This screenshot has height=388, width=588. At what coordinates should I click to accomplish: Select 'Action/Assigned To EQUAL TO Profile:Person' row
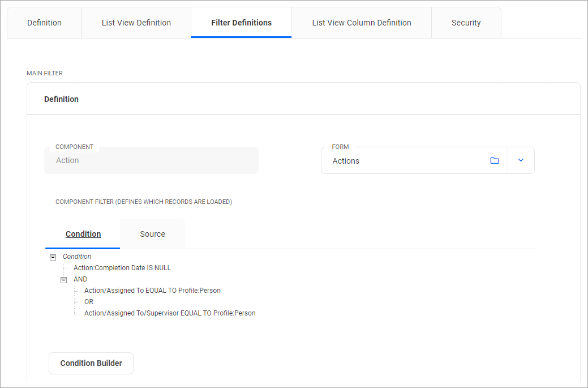[152, 291]
